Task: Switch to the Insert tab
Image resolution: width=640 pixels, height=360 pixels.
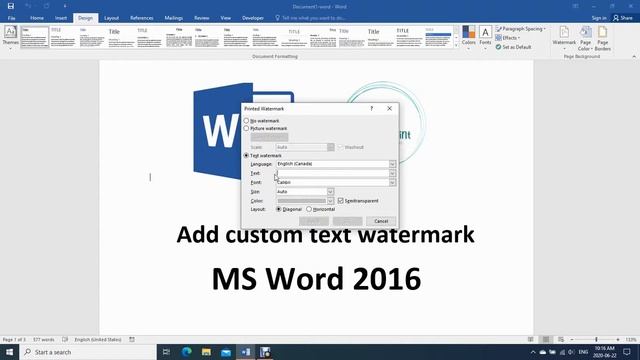Action: pos(61,18)
